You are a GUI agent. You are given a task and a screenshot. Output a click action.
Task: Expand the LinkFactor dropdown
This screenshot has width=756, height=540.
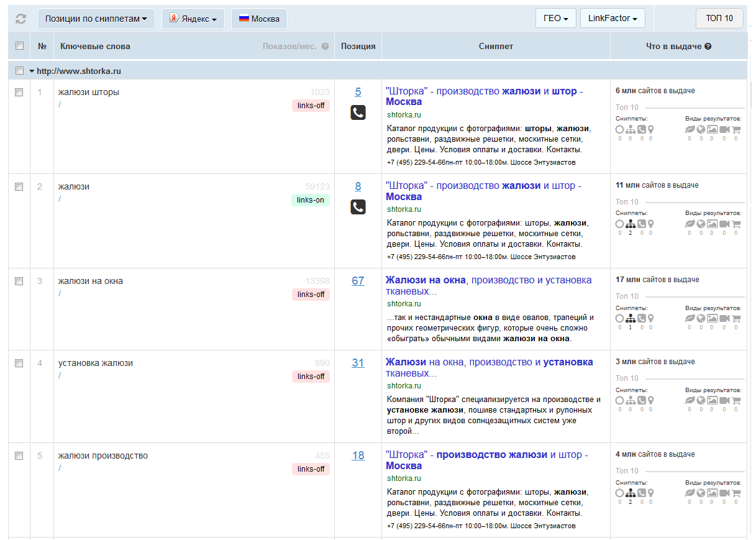click(x=613, y=19)
